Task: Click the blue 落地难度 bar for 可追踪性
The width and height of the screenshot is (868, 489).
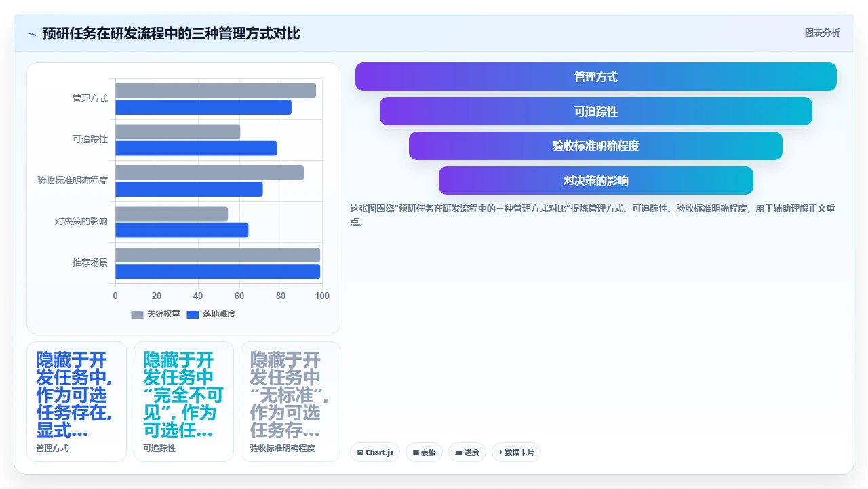Action: tap(196, 148)
